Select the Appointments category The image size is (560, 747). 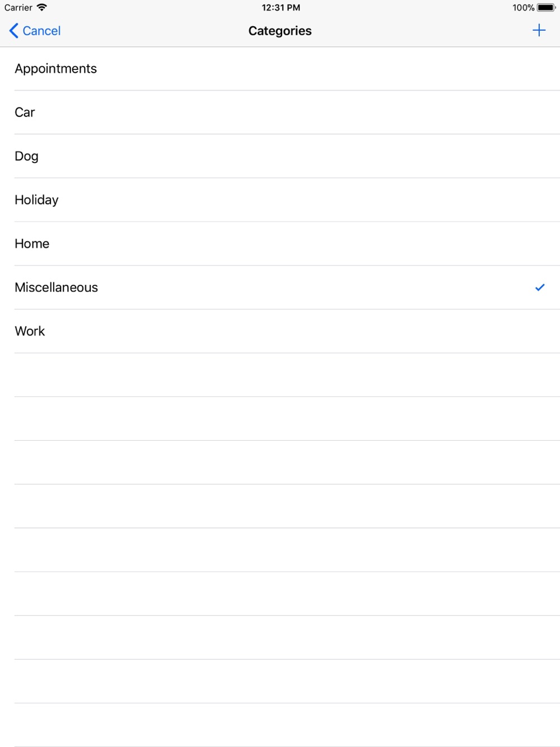click(280, 68)
